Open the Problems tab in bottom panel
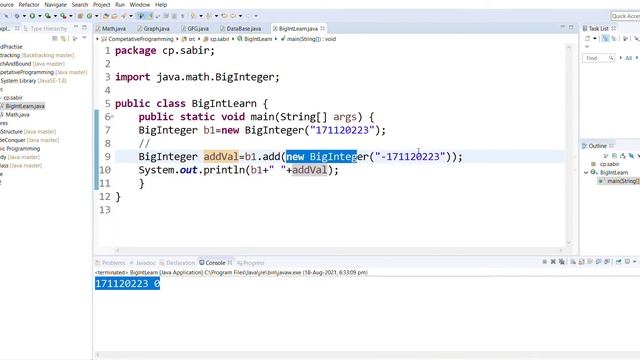Screen dimensions: 640x360 click(x=111, y=263)
